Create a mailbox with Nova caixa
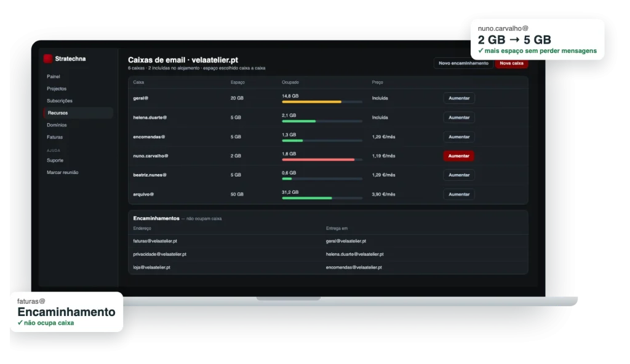 click(x=511, y=63)
